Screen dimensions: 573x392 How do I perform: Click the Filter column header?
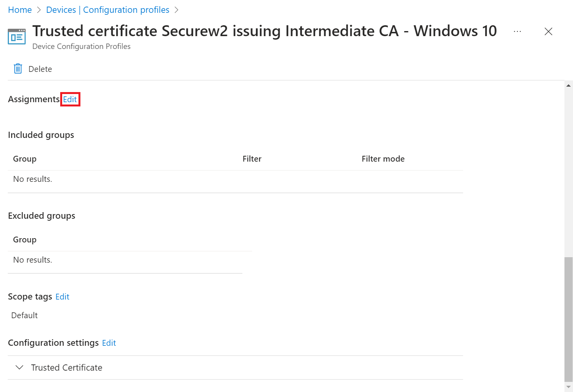tap(252, 159)
